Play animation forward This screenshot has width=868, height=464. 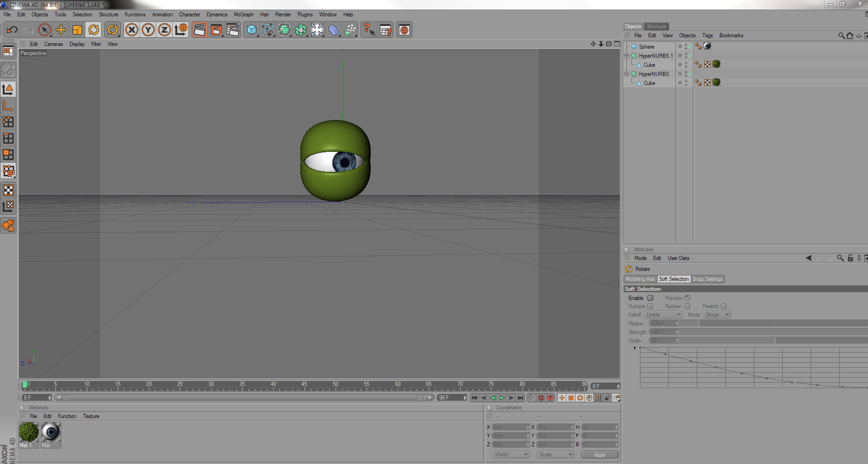[502, 398]
